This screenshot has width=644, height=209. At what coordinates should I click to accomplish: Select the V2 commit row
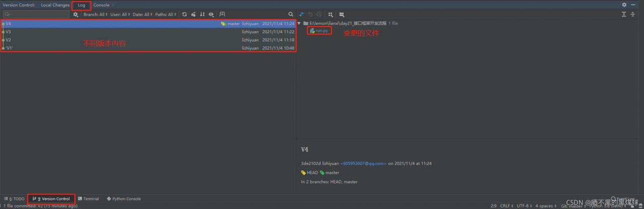tap(148, 40)
